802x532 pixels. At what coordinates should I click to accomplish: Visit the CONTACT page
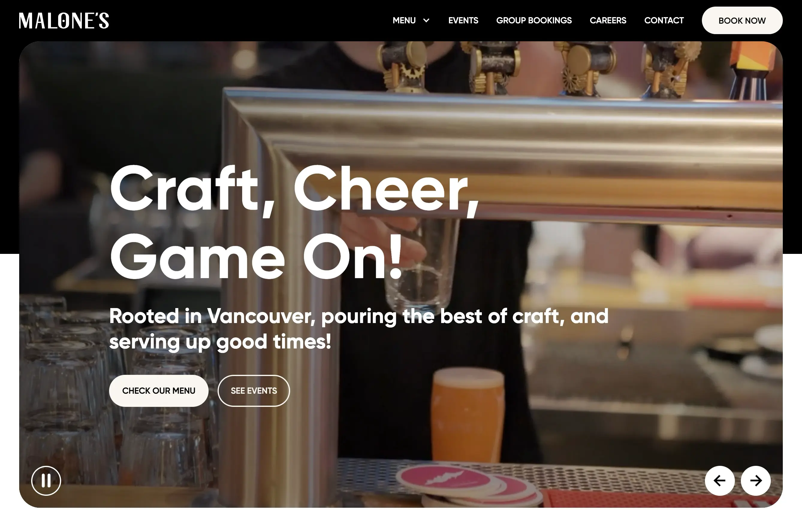click(x=664, y=20)
